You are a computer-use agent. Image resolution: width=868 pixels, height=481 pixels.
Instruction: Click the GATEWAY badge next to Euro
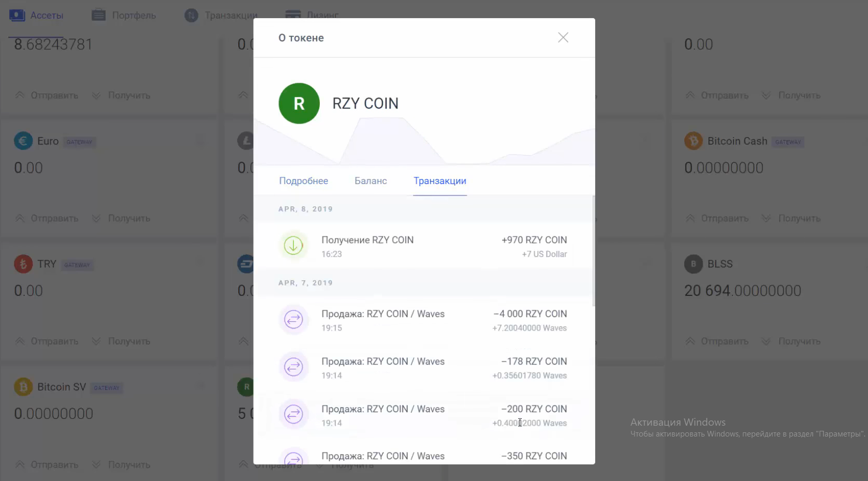(79, 142)
